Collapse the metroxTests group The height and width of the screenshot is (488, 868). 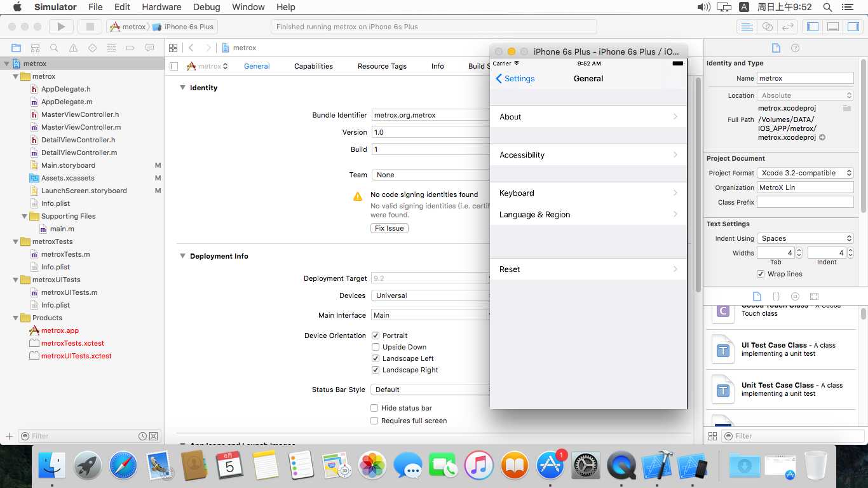point(16,241)
